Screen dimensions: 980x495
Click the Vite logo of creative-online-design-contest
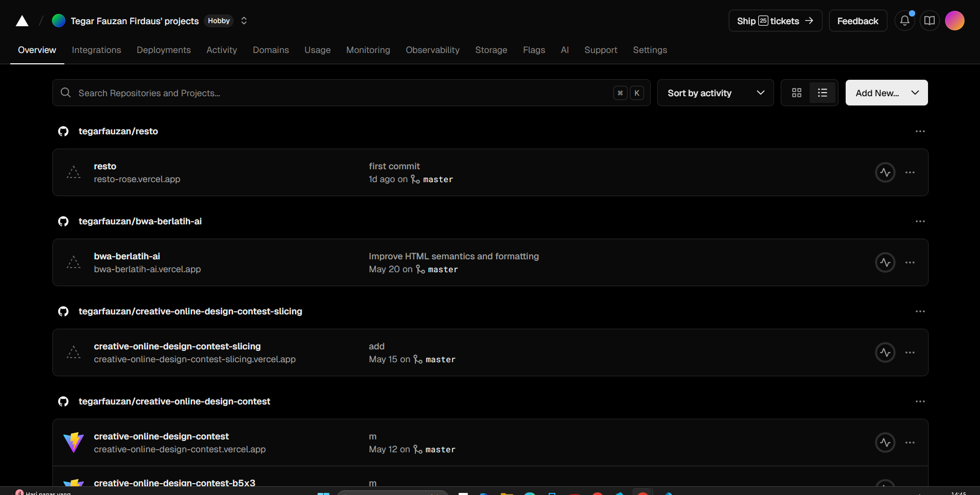click(74, 443)
